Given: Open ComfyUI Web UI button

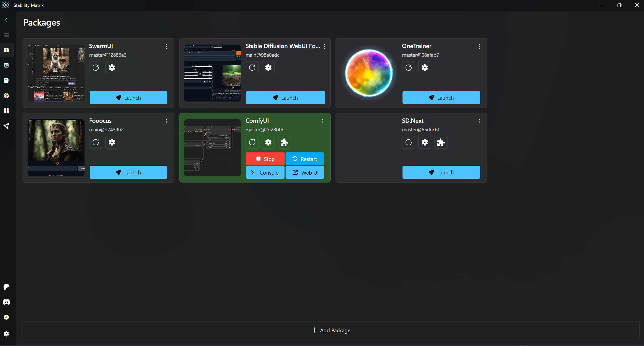Looking at the screenshot, I should [305, 173].
